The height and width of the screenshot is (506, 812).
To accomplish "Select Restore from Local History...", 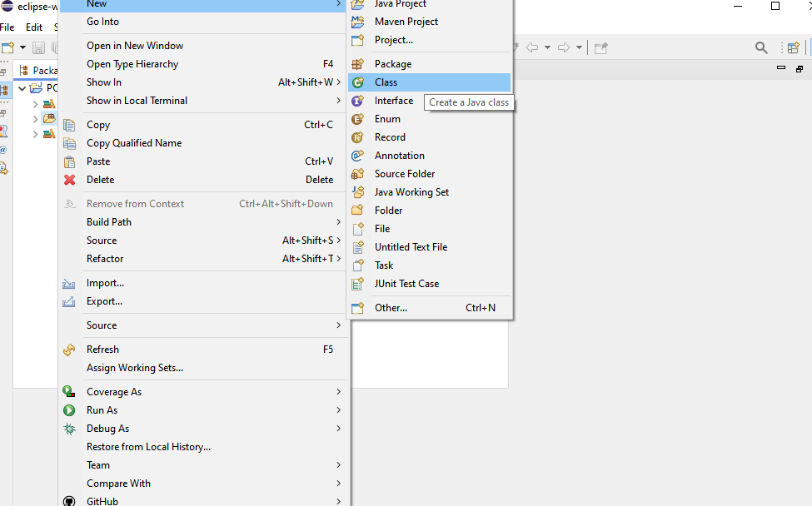I will [x=204, y=447].
